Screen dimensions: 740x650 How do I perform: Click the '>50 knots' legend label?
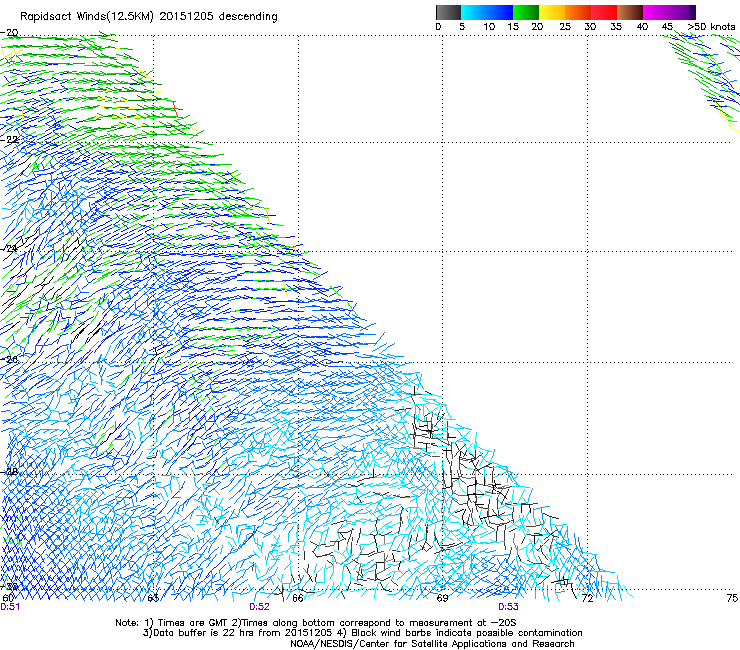pyautogui.click(x=711, y=27)
